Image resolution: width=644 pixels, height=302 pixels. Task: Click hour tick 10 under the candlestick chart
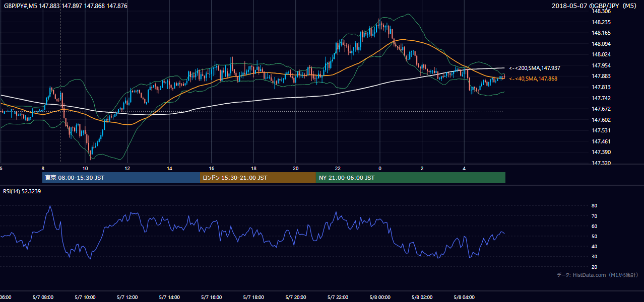coord(85,169)
